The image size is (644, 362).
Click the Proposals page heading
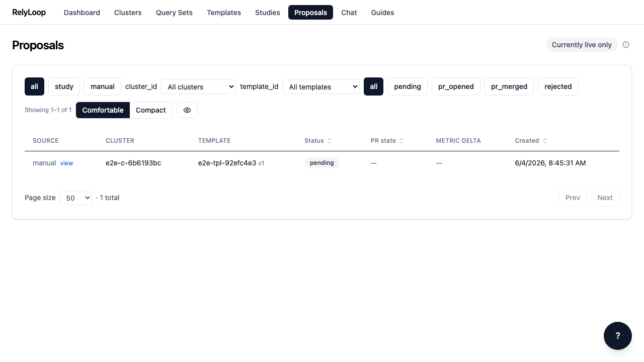click(38, 45)
